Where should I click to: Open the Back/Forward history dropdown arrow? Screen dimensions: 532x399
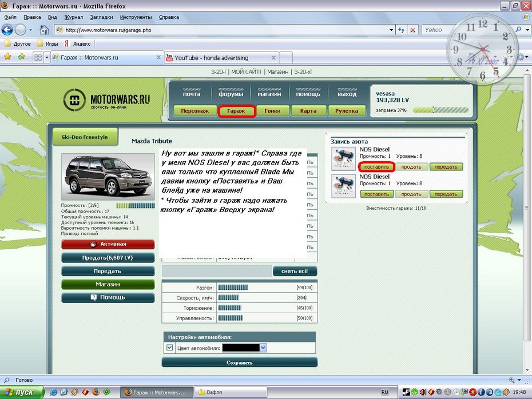click(30, 30)
